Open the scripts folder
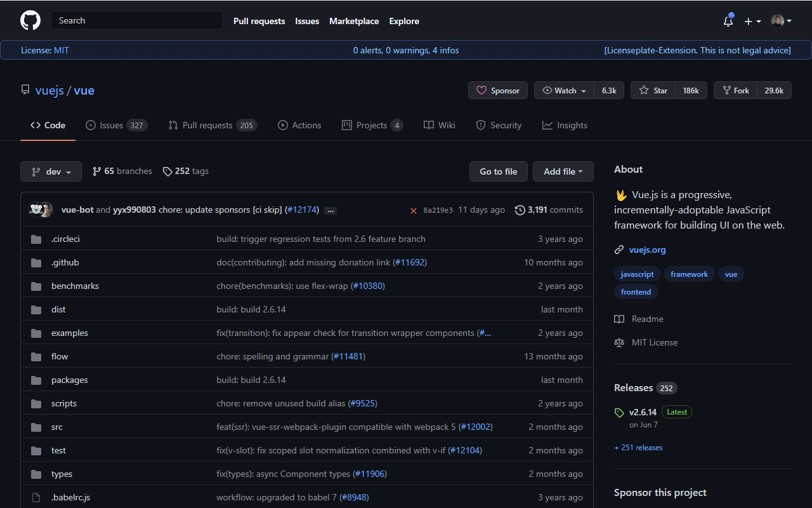This screenshot has height=508, width=812. (64, 403)
